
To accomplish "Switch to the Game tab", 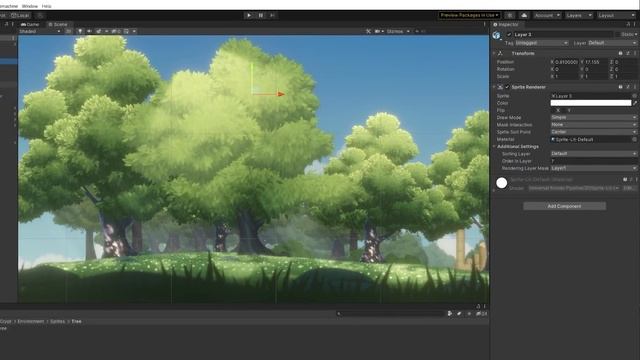I will (30, 24).
